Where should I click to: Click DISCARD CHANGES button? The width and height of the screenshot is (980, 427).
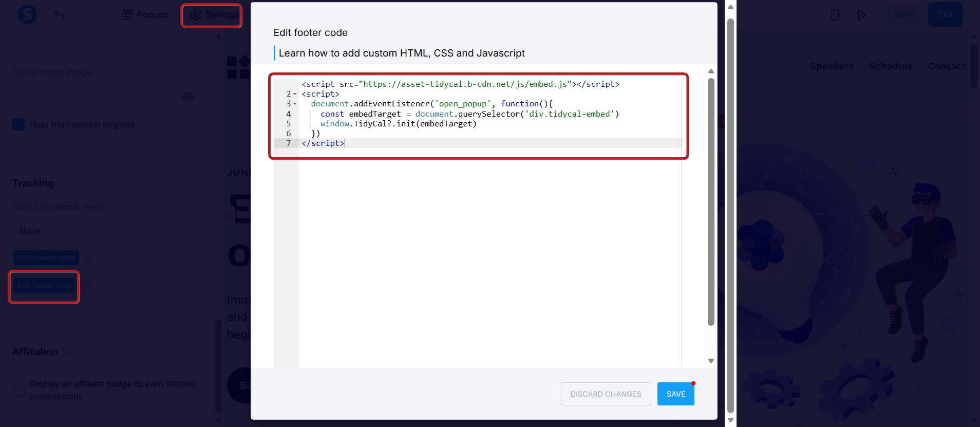[x=606, y=394]
